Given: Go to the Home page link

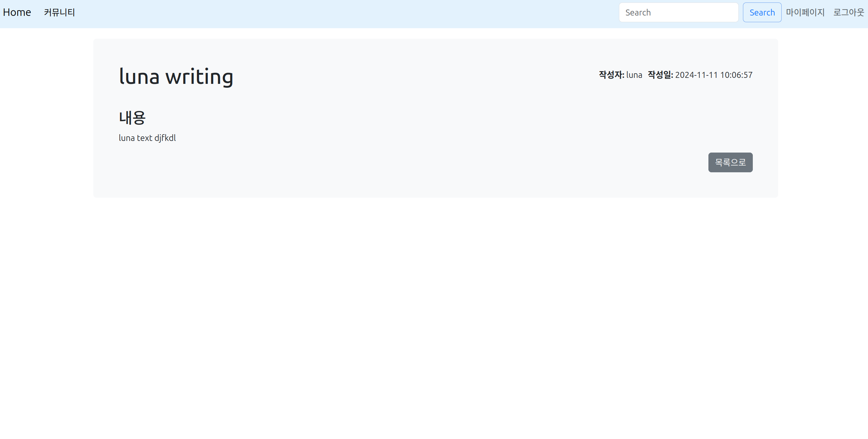Looking at the screenshot, I should pos(17,12).
